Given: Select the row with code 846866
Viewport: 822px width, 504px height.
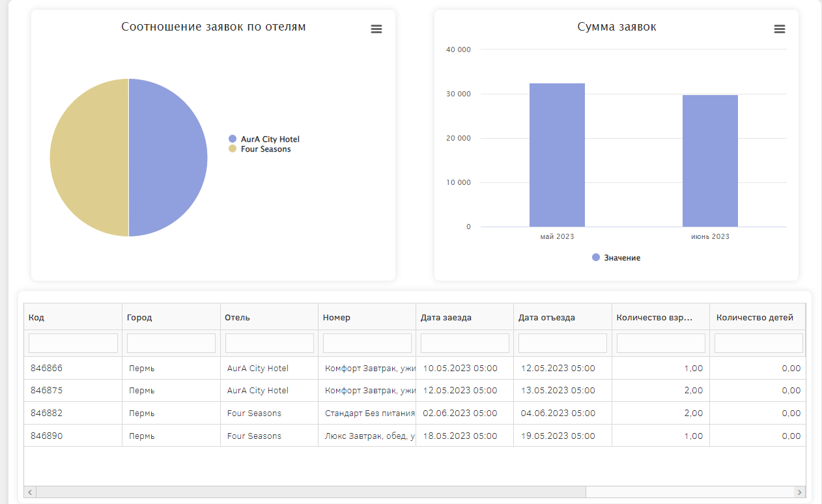Looking at the screenshot, I should 414,368.
